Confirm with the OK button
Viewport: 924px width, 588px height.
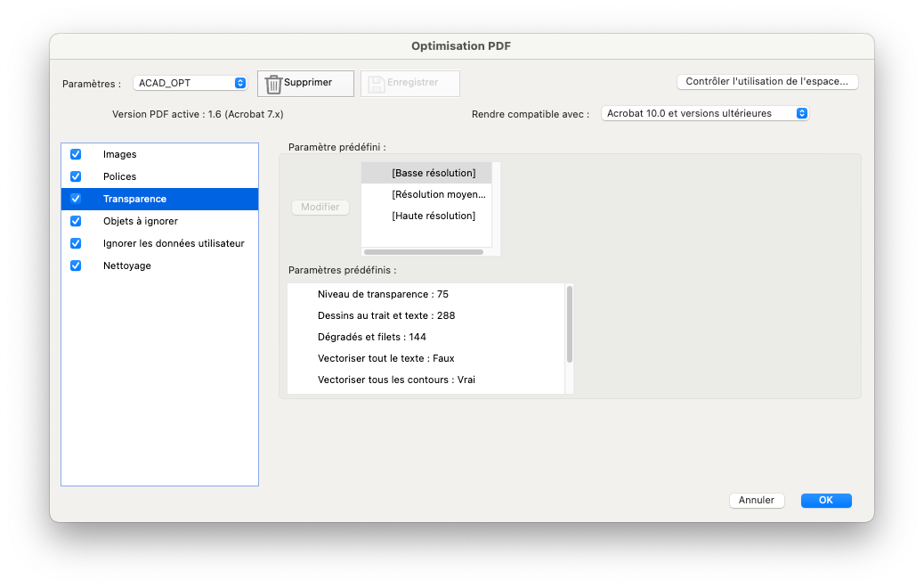click(x=825, y=500)
